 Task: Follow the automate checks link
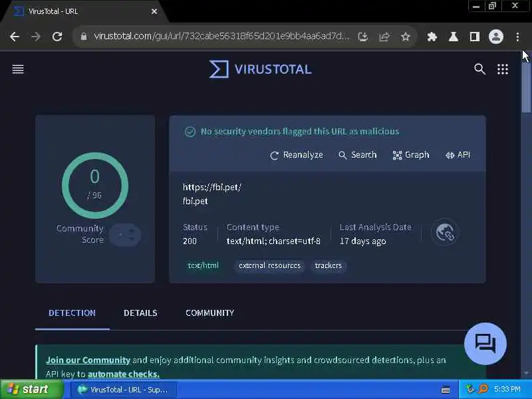coord(124,374)
